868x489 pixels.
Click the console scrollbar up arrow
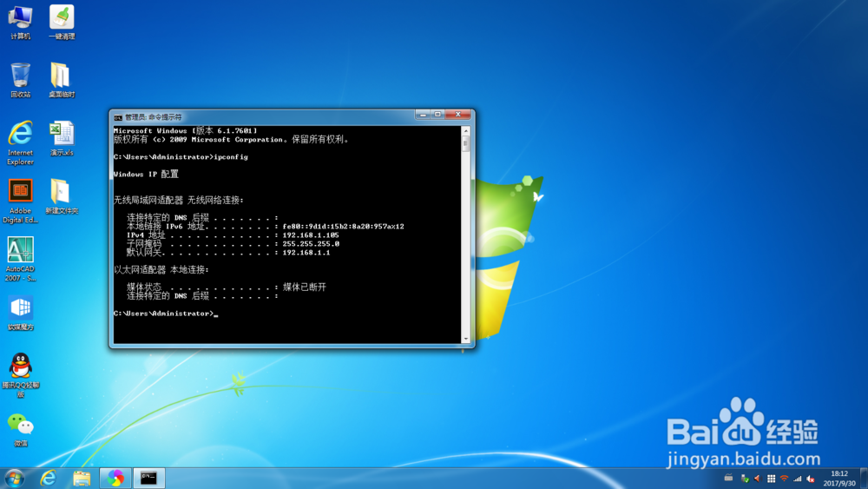click(465, 131)
